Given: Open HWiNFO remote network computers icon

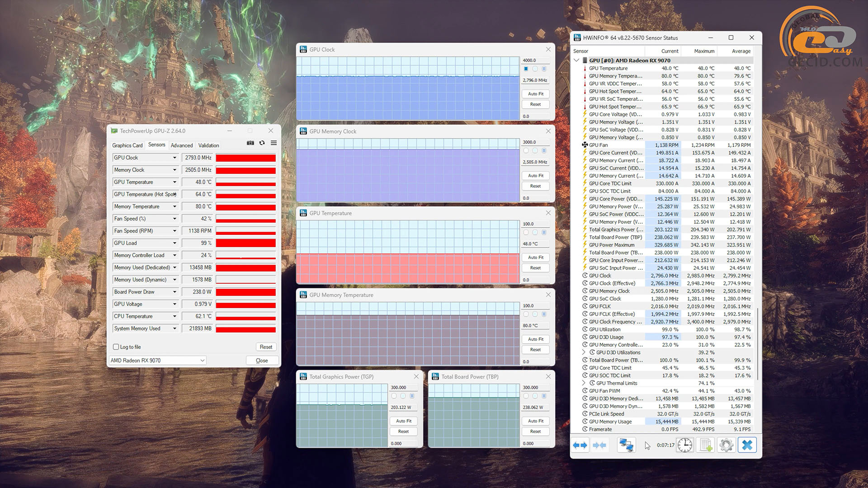Looking at the screenshot, I should pyautogui.click(x=626, y=445).
